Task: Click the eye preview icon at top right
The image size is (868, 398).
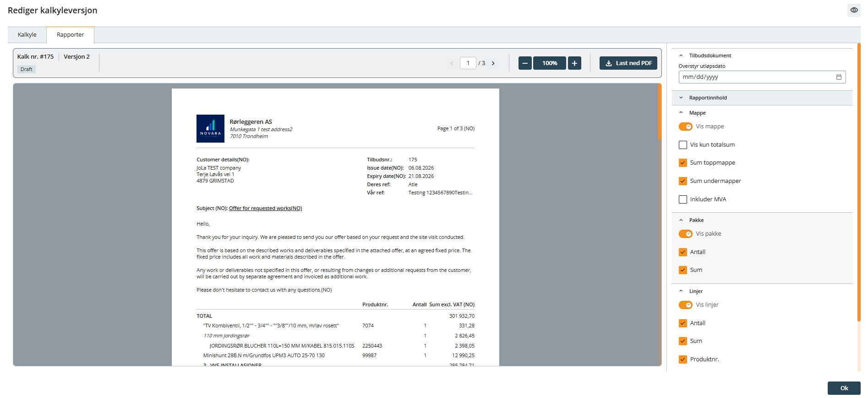Action: click(854, 10)
